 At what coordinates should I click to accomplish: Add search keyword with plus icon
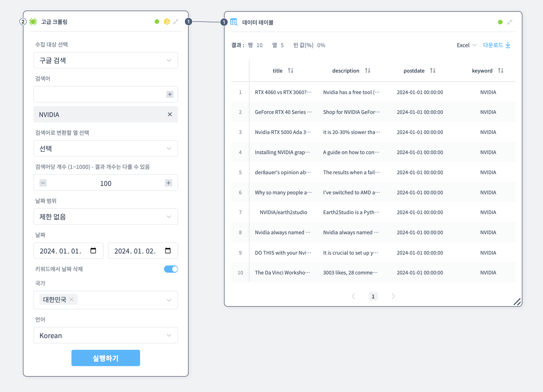point(170,94)
